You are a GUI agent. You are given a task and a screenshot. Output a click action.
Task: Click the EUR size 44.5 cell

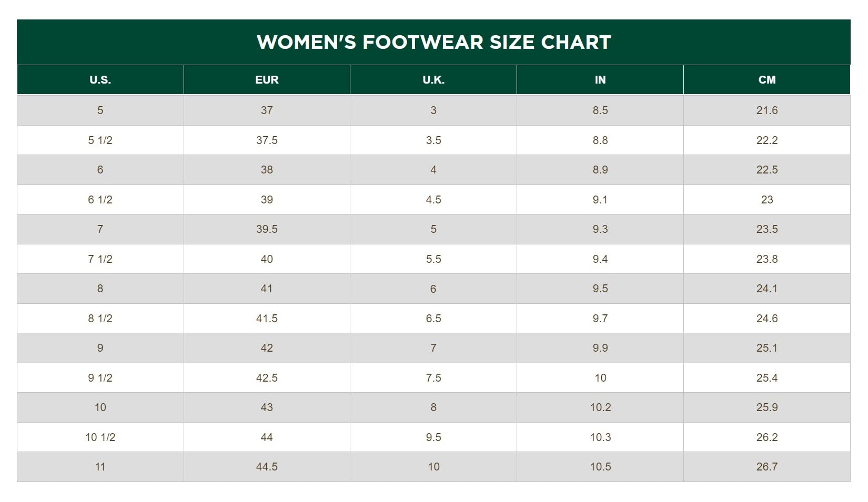267,467
